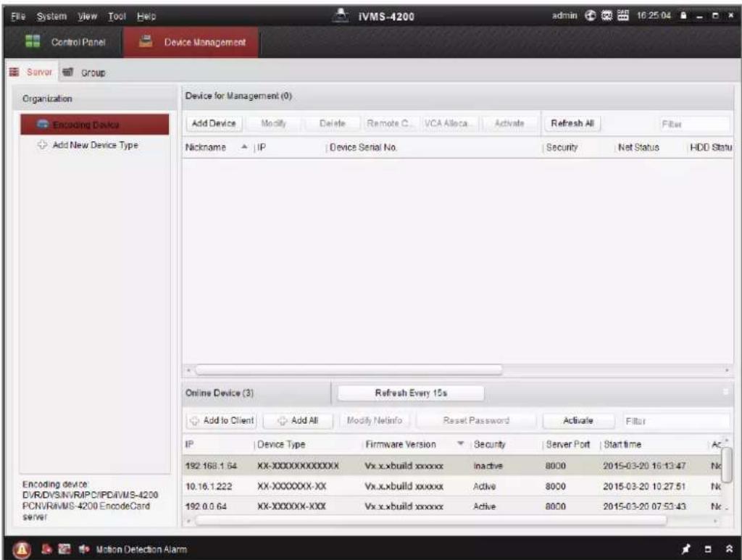Toggle the alarm sound speaker icon
The image size is (742, 560).
pos(84,549)
